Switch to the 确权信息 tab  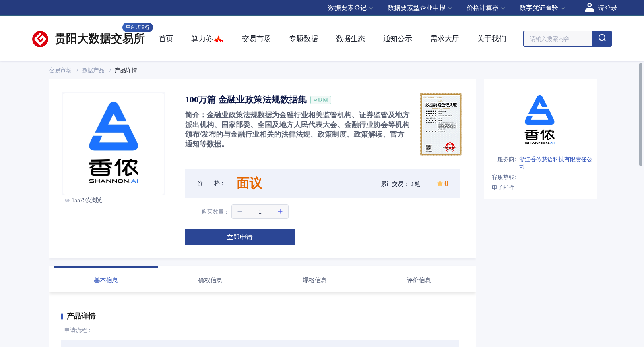(x=210, y=280)
